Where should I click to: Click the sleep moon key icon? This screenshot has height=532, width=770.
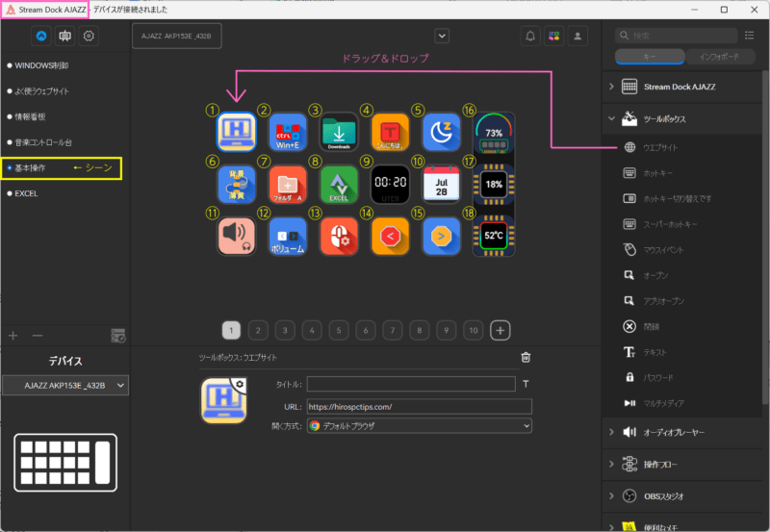(441, 132)
